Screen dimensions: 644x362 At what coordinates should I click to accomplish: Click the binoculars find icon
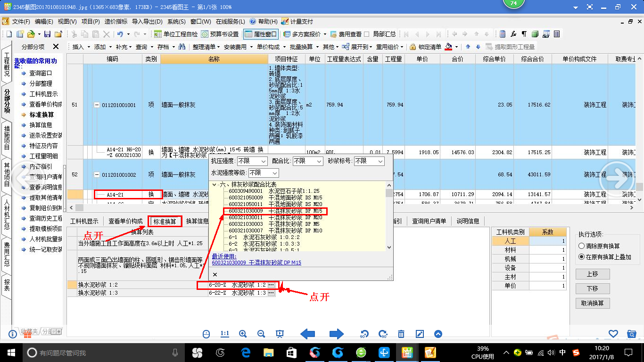coord(182,47)
